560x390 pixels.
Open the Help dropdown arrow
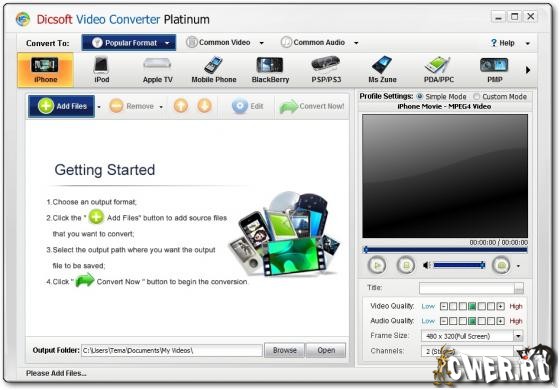528,44
